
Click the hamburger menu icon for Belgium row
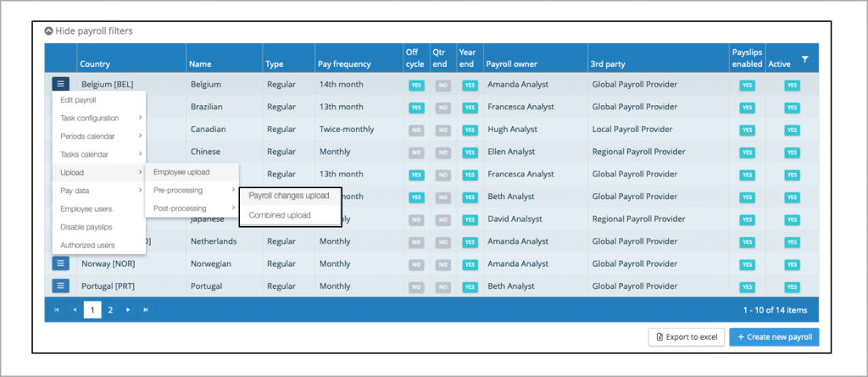(61, 84)
